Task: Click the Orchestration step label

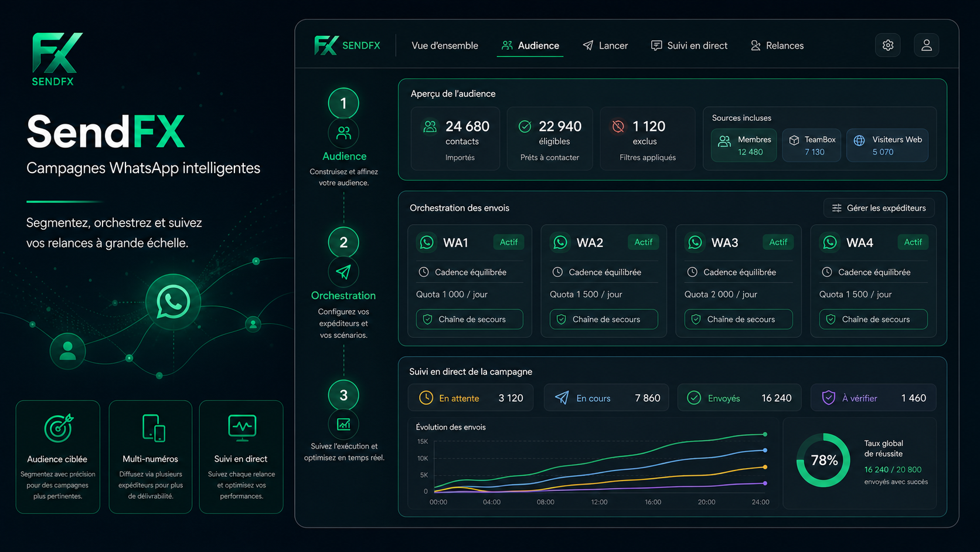Action: 343,296
